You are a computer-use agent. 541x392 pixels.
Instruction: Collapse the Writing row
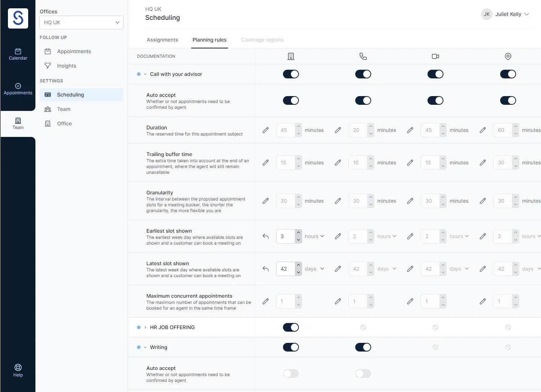[x=145, y=347]
